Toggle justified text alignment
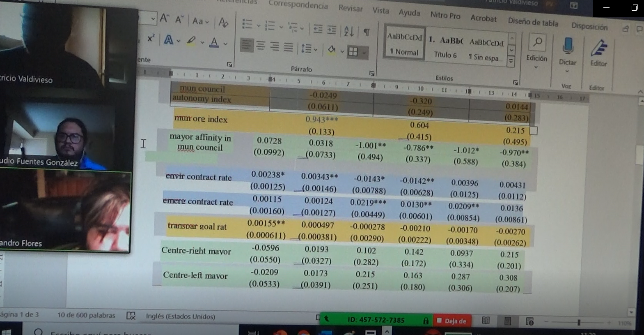644x335 pixels. pos(289,47)
